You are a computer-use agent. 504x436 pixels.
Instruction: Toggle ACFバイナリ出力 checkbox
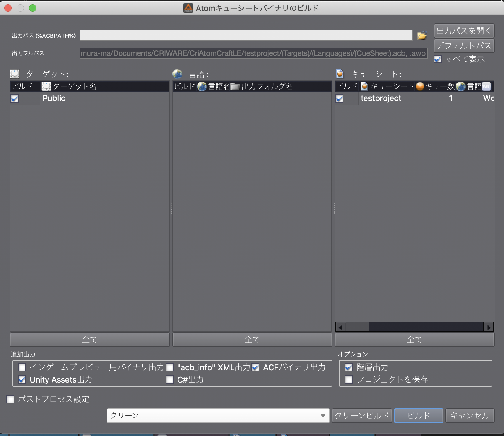tap(255, 367)
